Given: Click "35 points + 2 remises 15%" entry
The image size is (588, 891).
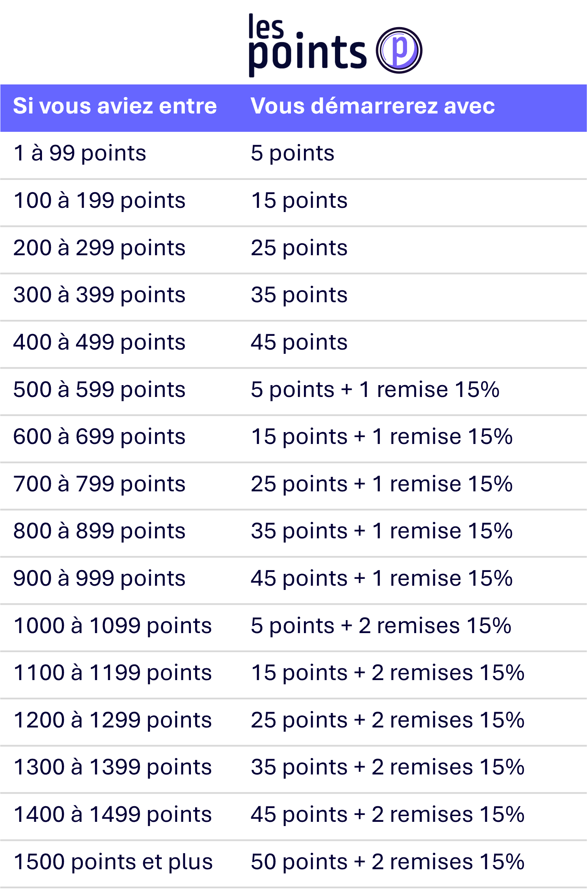Looking at the screenshot, I should pyautogui.click(x=388, y=768).
